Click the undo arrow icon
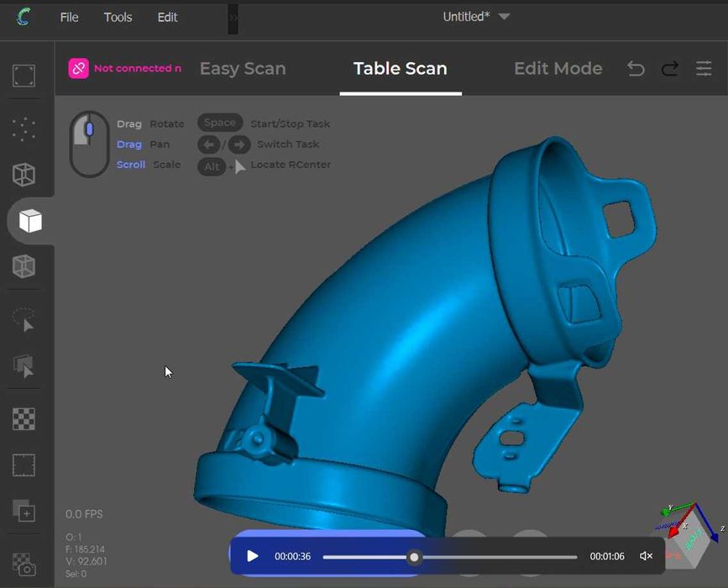 (636, 69)
